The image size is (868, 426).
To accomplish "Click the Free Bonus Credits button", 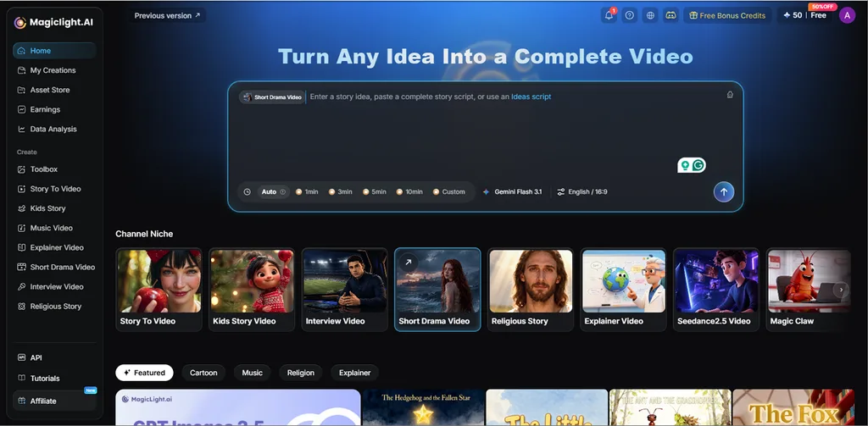I will click(x=727, y=15).
